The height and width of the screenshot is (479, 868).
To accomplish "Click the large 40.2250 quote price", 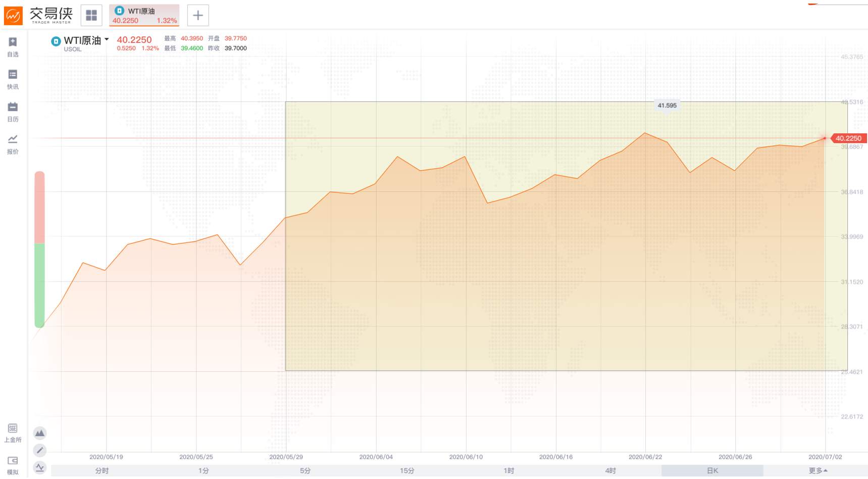I will point(134,39).
